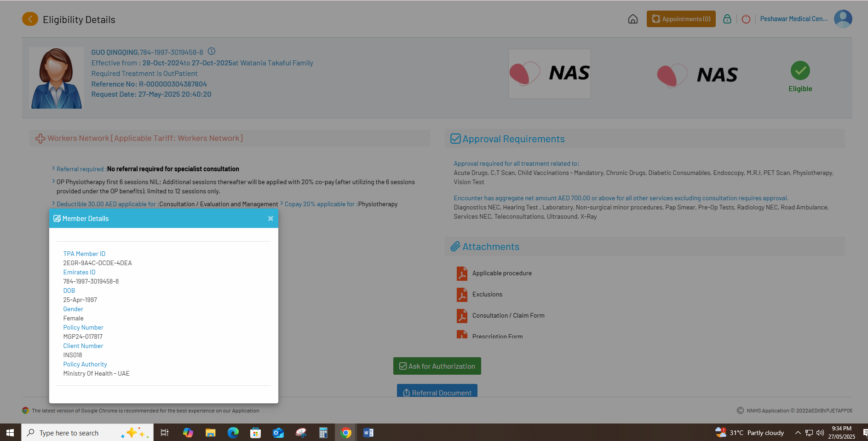Screen dimensions: 868x441
Task: Open the user profile avatar
Action: 843,19
